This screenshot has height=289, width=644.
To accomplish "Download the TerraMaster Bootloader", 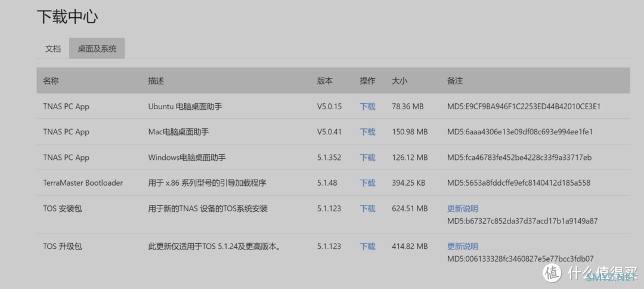I will pos(367,183).
